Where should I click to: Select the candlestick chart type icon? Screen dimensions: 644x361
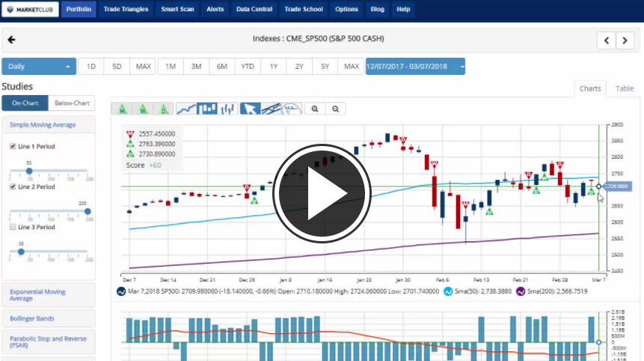tap(207, 109)
